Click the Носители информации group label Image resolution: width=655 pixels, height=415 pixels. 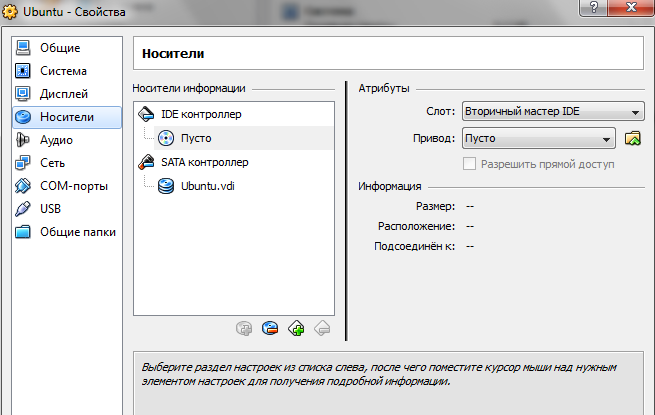tap(189, 89)
